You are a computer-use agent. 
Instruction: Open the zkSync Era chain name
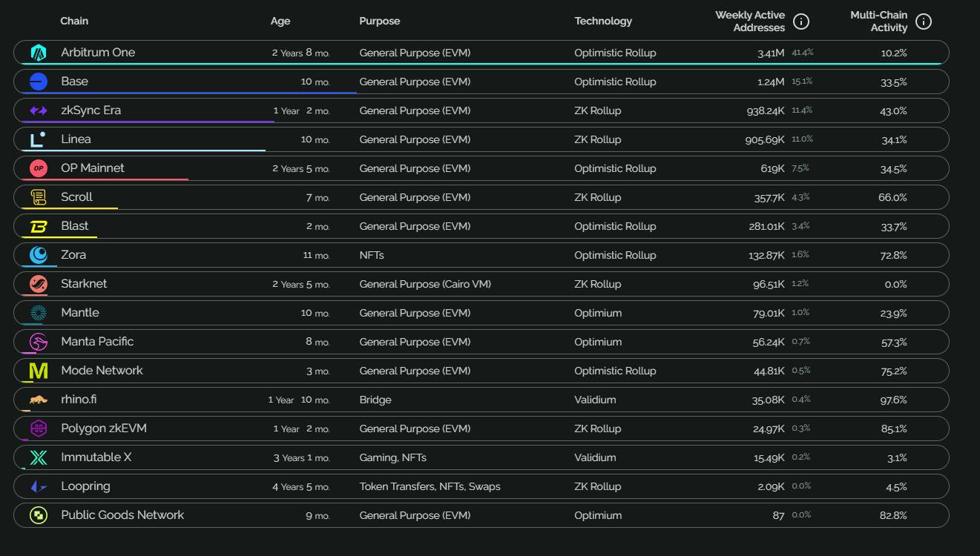tap(91, 110)
